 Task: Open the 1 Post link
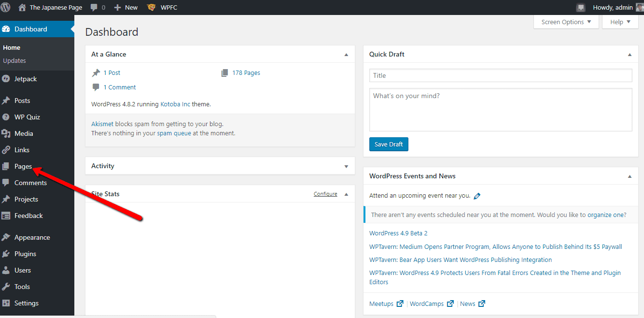112,72
